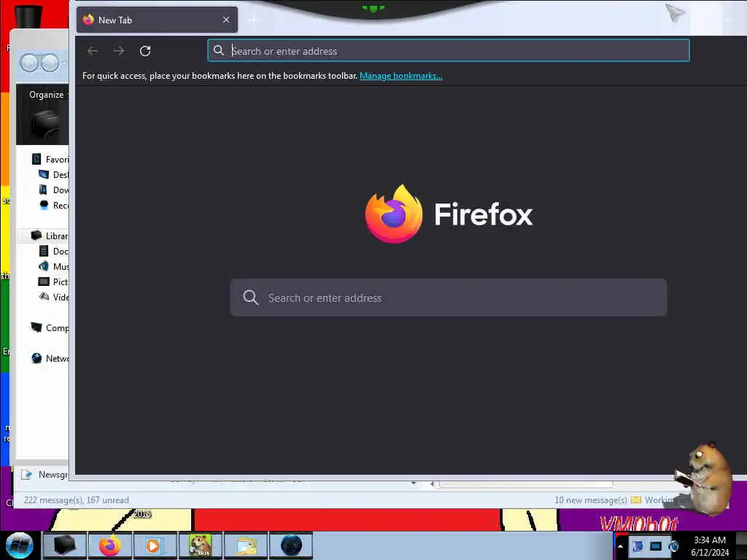Focus the top address bar
Screen dimensions: 747x560
point(449,50)
